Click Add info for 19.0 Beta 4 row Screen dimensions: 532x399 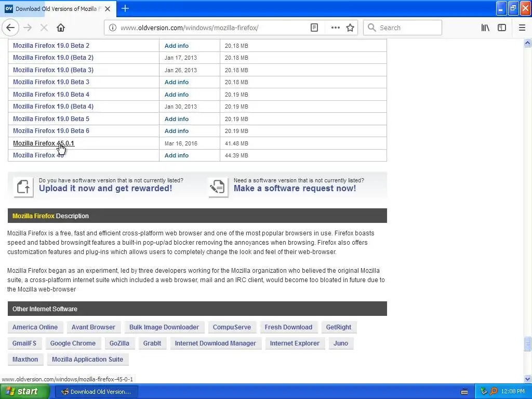click(177, 95)
